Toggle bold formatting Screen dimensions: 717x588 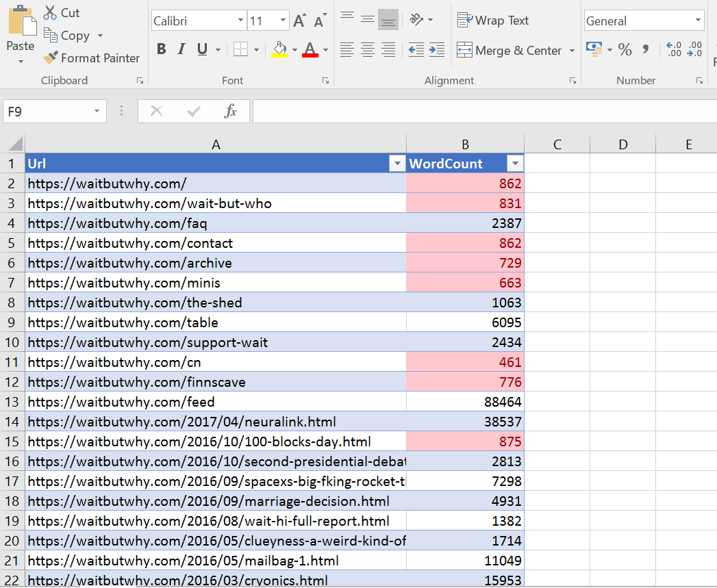(161, 49)
